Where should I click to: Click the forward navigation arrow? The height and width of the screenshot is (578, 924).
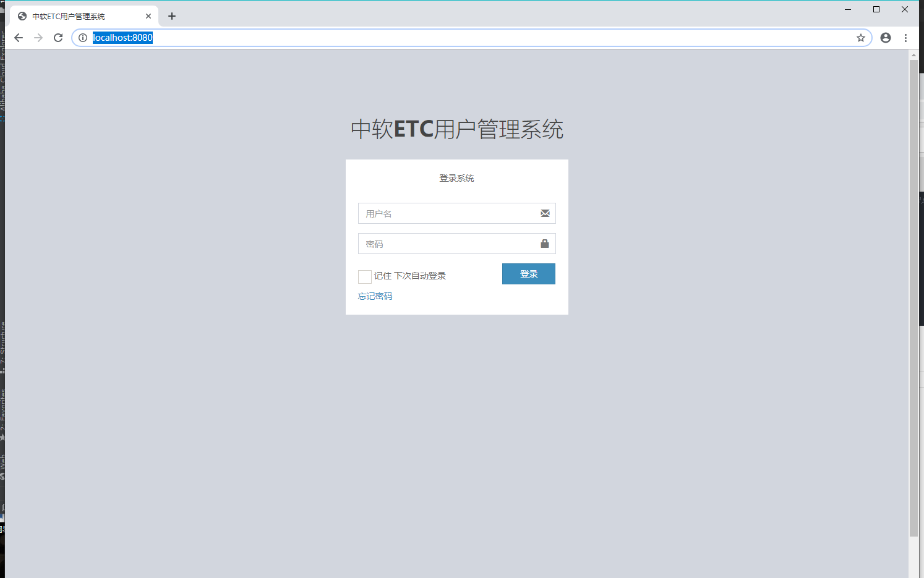[x=38, y=37]
